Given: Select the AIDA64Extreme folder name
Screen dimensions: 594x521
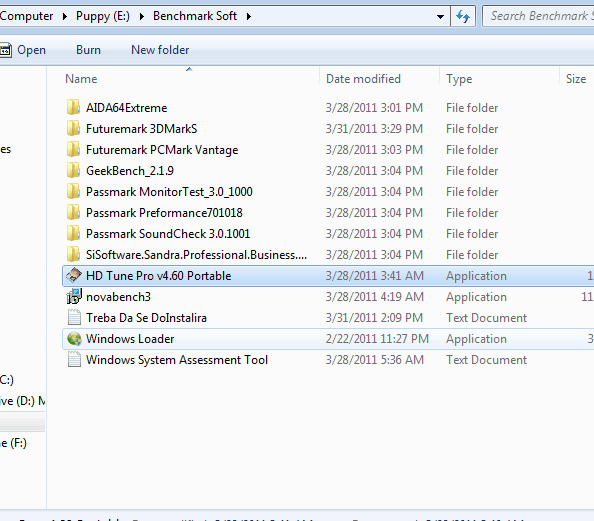Looking at the screenshot, I should (x=127, y=108).
